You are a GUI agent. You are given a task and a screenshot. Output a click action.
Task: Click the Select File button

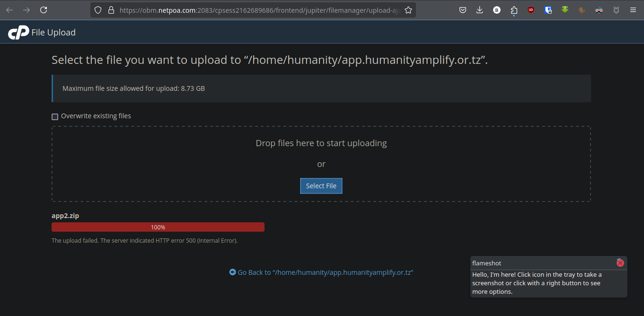[x=321, y=186]
